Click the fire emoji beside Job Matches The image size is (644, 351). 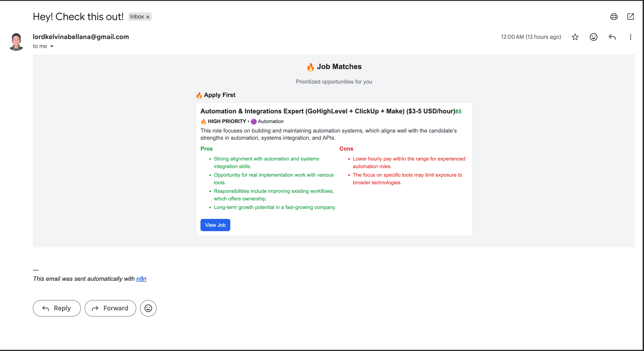(310, 67)
